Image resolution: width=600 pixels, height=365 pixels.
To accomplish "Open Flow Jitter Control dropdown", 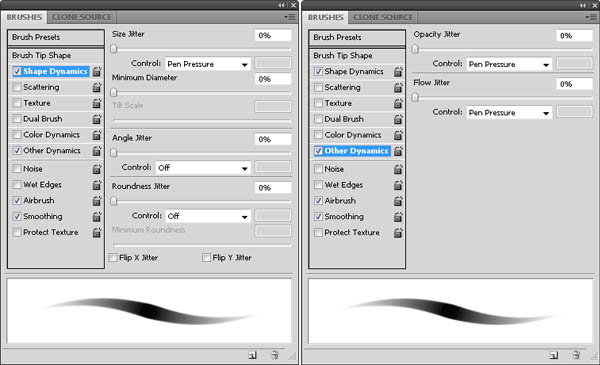I will point(509,112).
